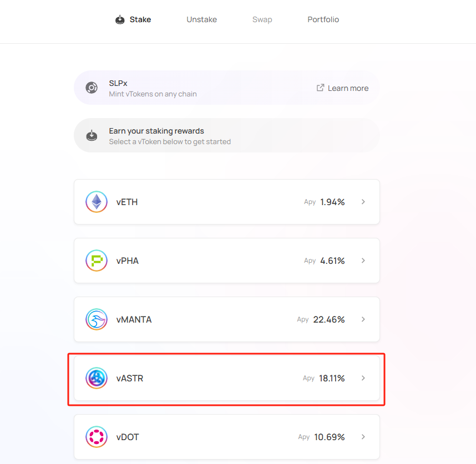
Task: Follow the Learn more link
Action: 348,88
